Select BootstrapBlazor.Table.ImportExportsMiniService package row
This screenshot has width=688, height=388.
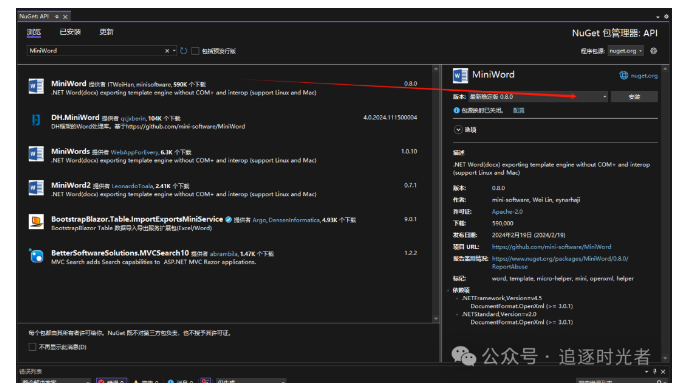[x=225, y=223]
